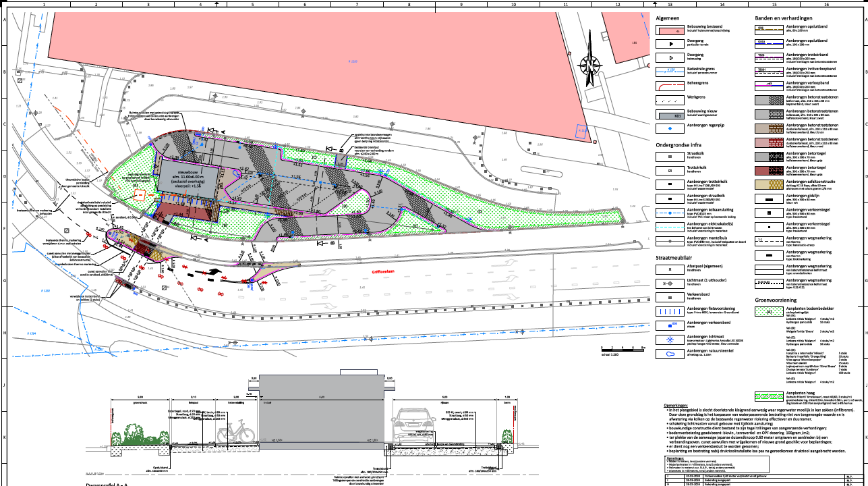Select the Kadastrale grens legend symbol
This screenshot has width=868, height=486.
click(x=670, y=70)
